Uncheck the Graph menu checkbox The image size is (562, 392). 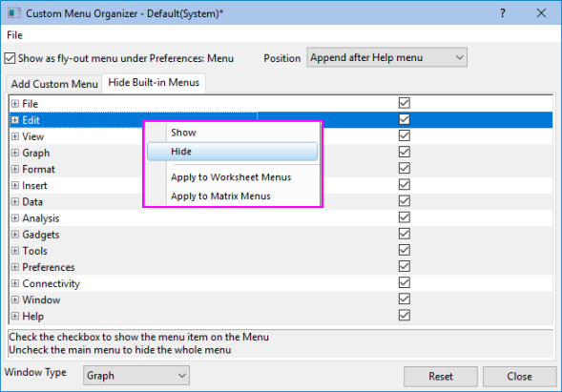(x=405, y=152)
